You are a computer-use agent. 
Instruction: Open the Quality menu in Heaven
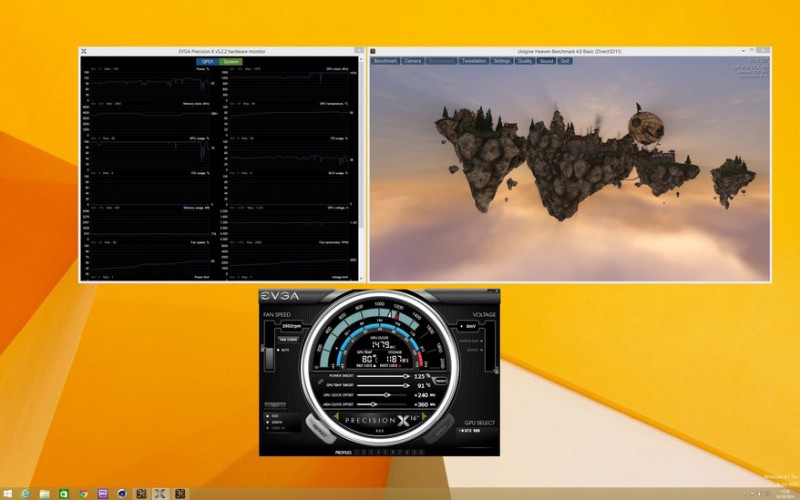pos(524,61)
